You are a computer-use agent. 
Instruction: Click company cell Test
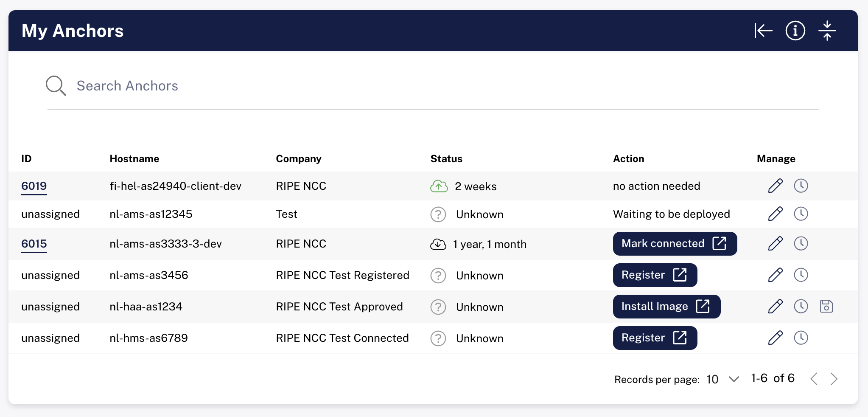click(x=286, y=214)
